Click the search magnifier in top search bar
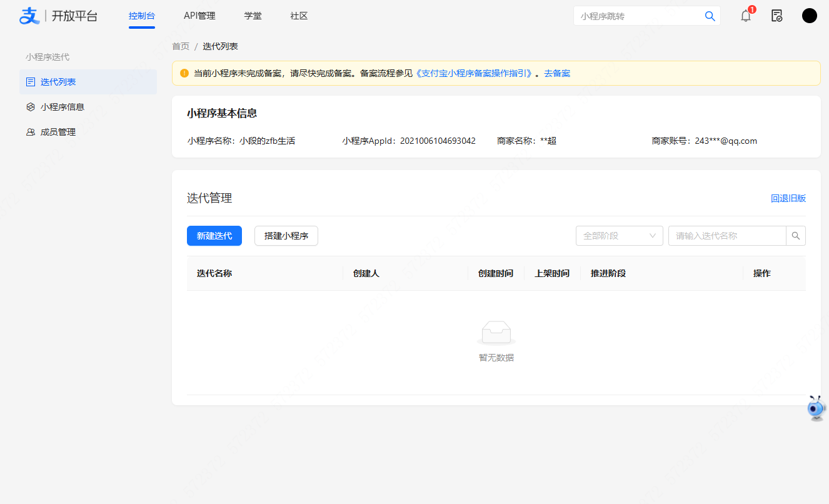The height and width of the screenshot is (504, 829). click(710, 16)
